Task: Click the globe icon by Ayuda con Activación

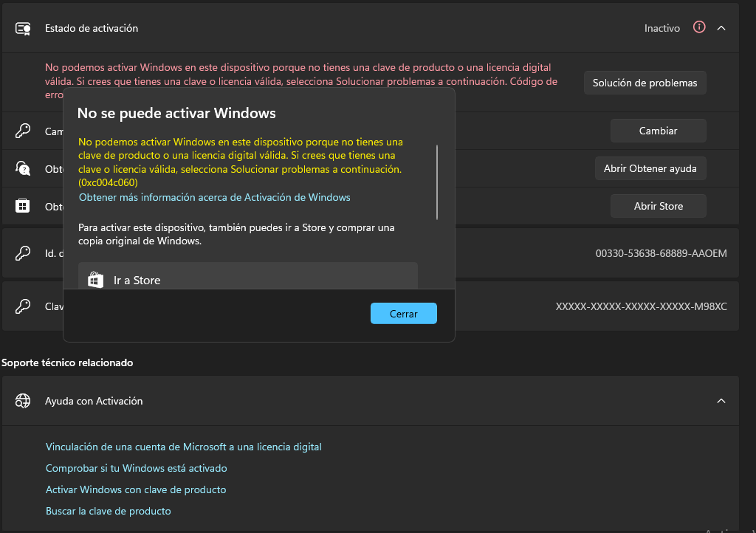Action: tap(23, 401)
